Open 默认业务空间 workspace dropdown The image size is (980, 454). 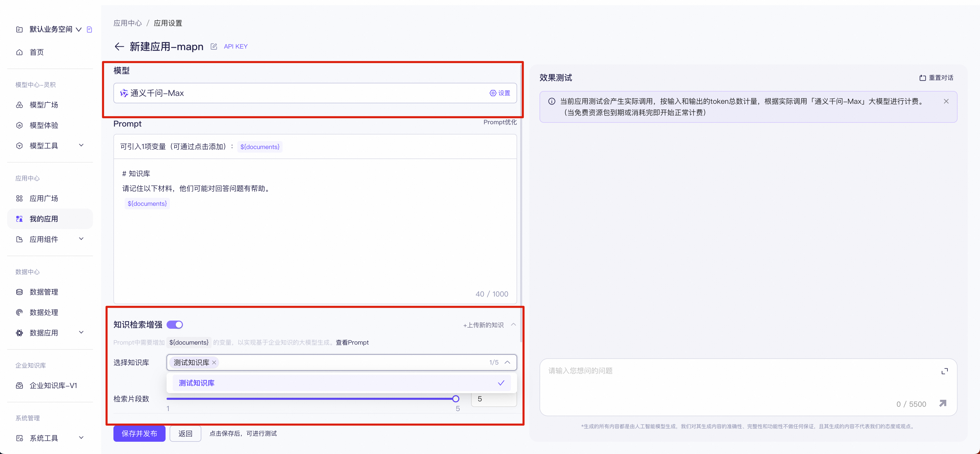[79, 29]
